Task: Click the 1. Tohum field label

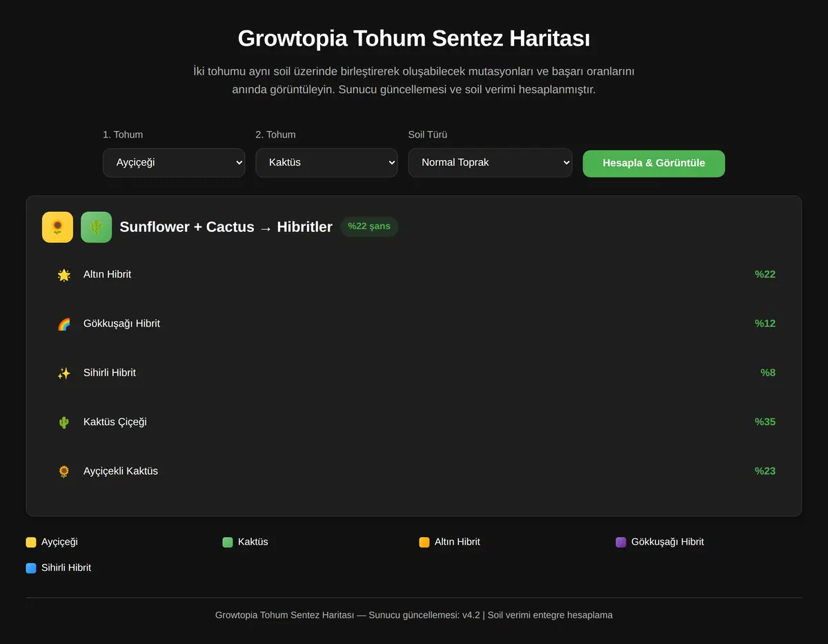Action: coord(123,135)
